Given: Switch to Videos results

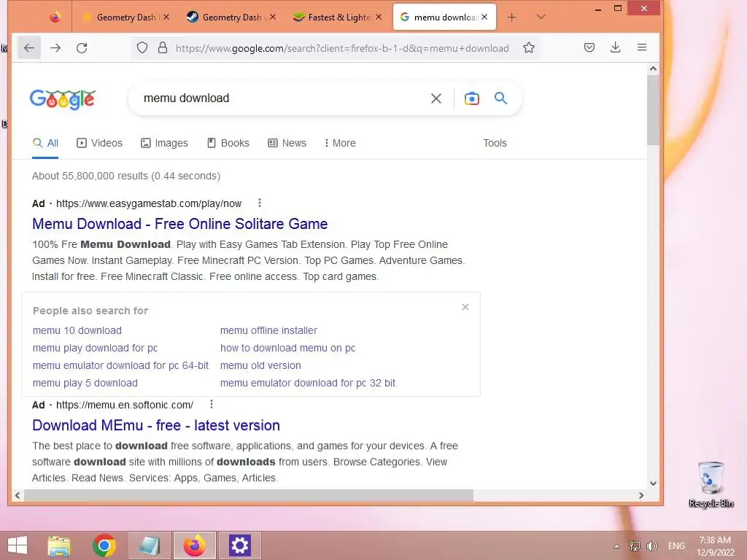Looking at the screenshot, I should pyautogui.click(x=99, y=143).
